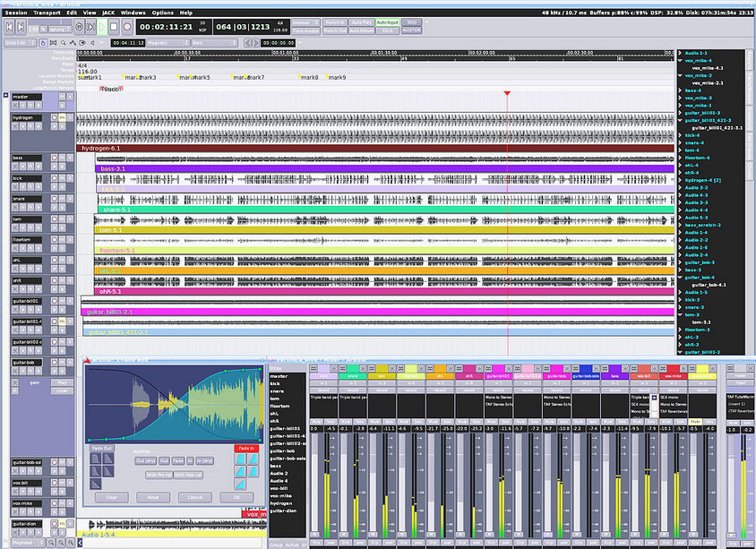The width and height of the screenshot is (756, 549).
Task: Open the Transport menu
Action: pyautogui.click(x=47, y=13)
